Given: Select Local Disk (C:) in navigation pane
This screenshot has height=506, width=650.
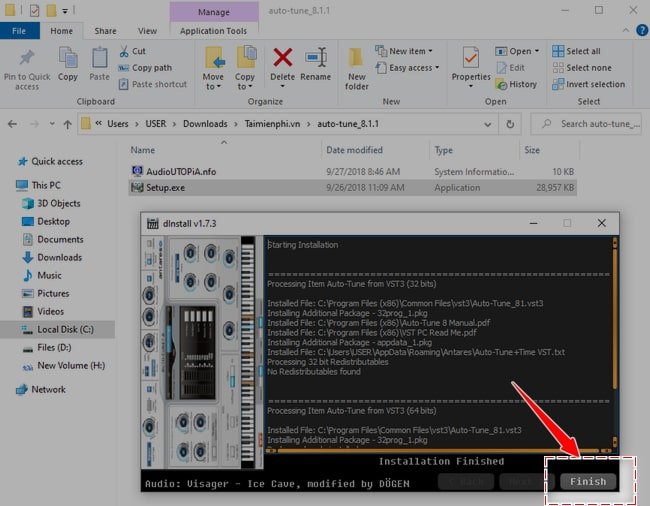Looking at the screenshot, I should 68,329.
